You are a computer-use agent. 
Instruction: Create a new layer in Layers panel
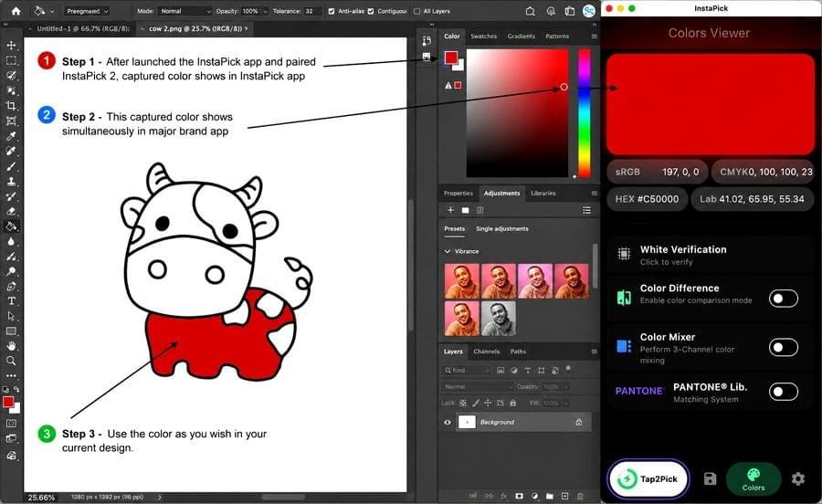[x=564, y=496]
